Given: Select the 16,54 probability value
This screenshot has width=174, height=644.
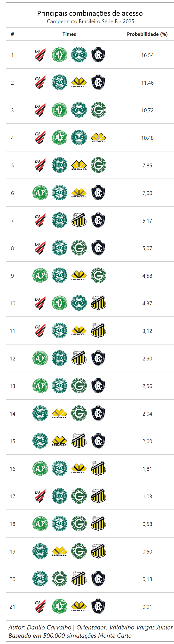Looking at the screenshot, I should pos(147,55).
